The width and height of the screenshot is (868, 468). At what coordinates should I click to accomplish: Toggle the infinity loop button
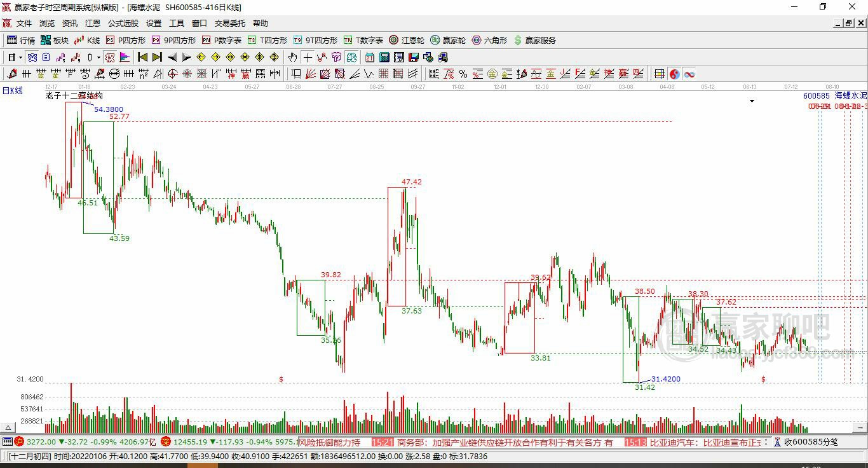click(x=689, y=74)
